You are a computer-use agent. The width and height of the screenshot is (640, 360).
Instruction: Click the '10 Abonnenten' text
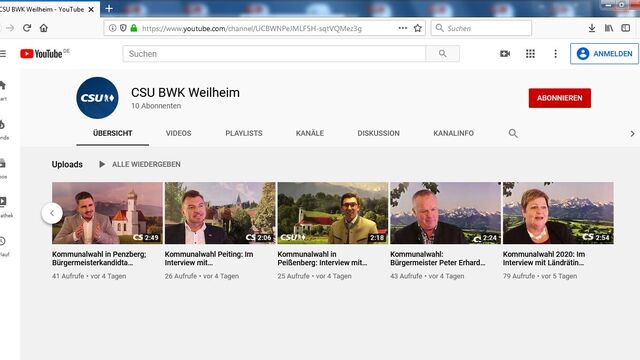click(x=156, y=106)
